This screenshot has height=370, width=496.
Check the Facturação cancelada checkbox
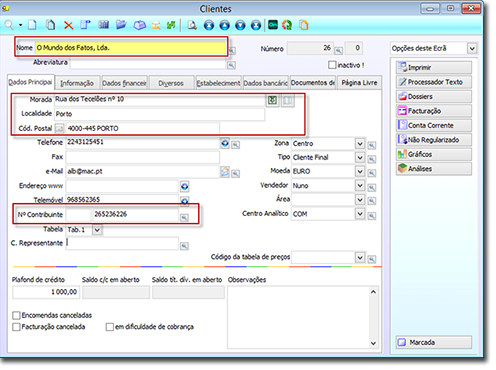click(16, 327)
